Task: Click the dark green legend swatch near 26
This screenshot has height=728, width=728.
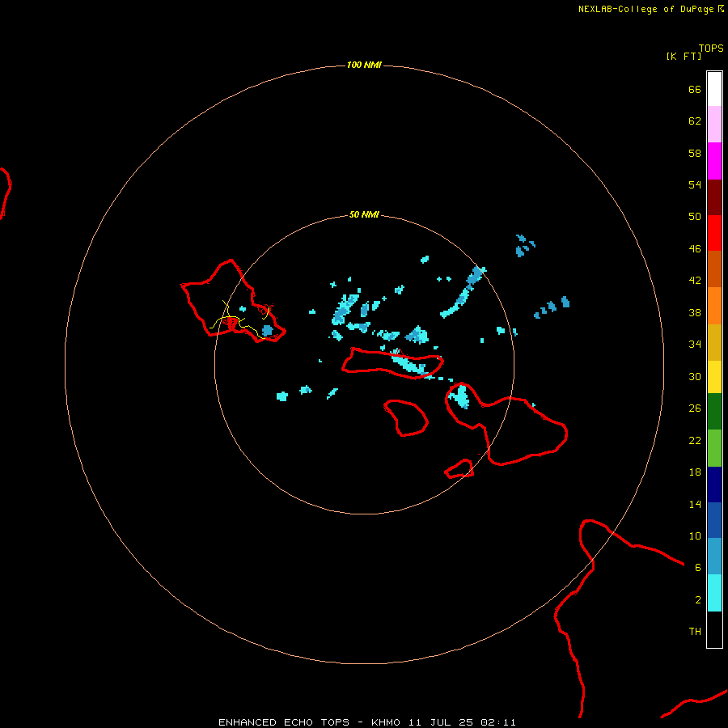Action: click(x=714, y=412)
